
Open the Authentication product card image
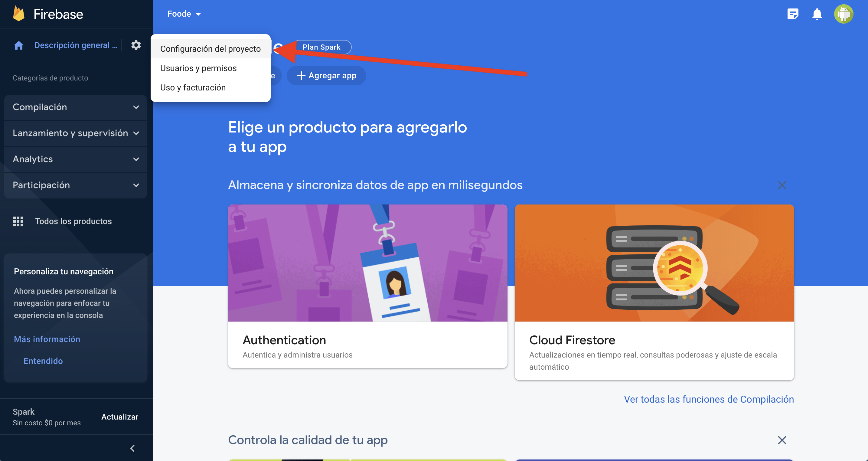click(368, 263)
